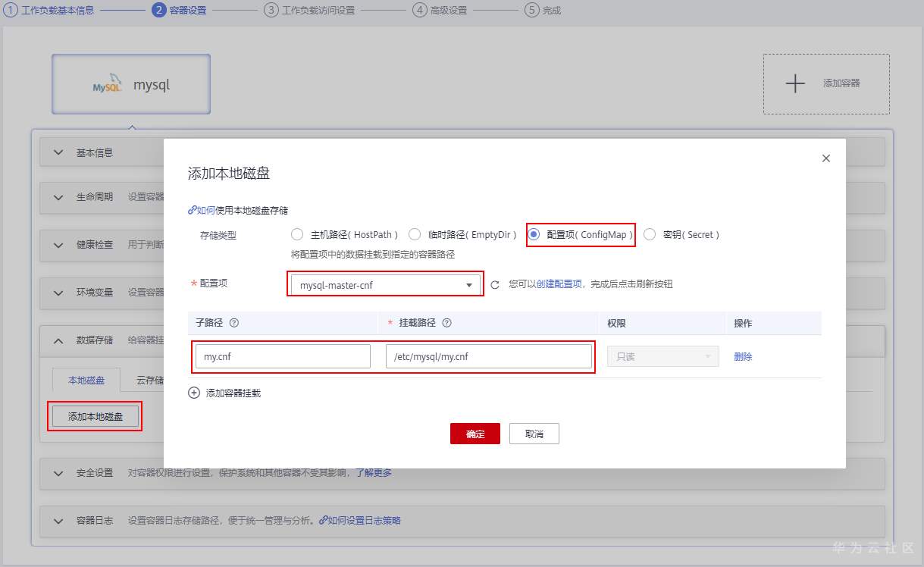Click the 添加本地磁盘 button

point(96,416)
